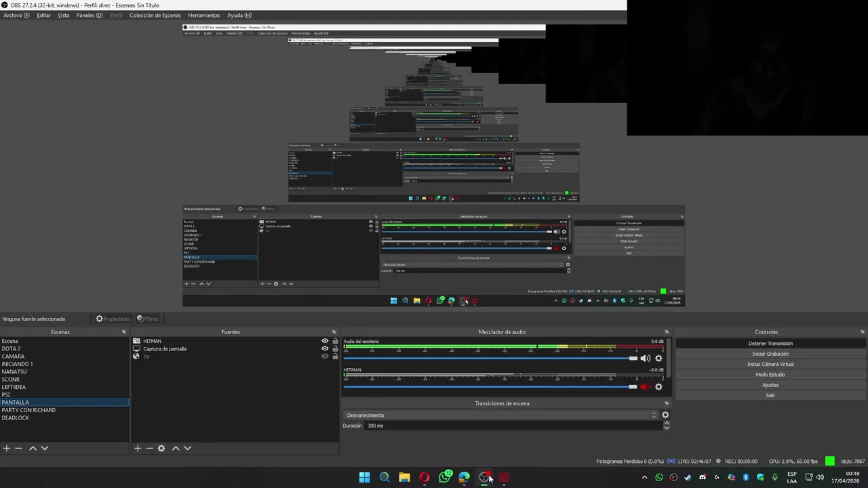The width and height of the screenshot is (868, 488).
Task: Select the LEFT4DEA scene
Action: (64, 387)
